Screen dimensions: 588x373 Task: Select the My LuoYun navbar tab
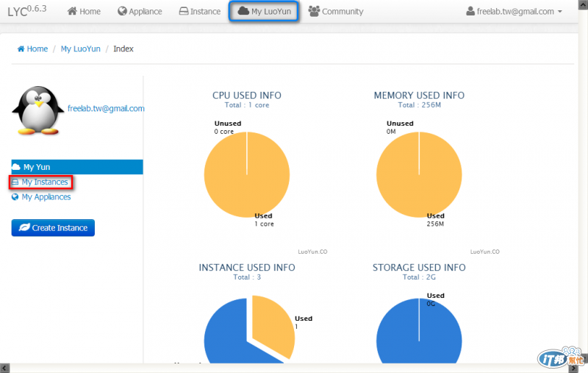pyautogui.click(x=264, y=11)
